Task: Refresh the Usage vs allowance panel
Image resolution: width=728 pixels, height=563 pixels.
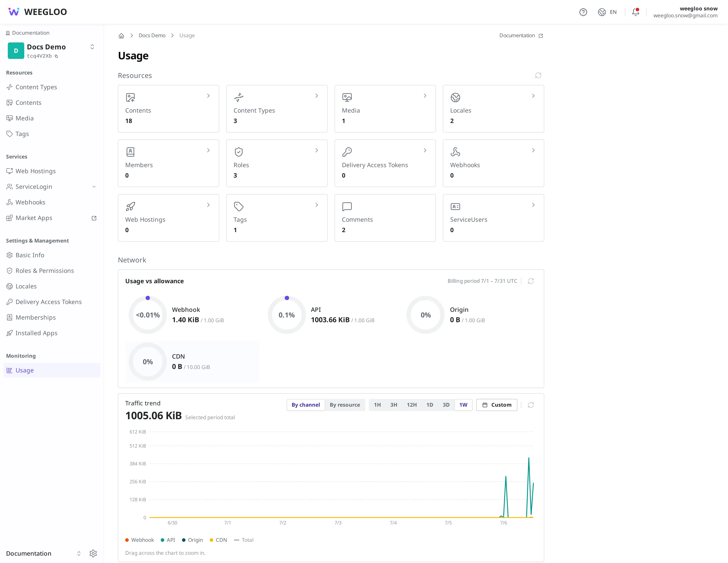Action: coord(531,281)
